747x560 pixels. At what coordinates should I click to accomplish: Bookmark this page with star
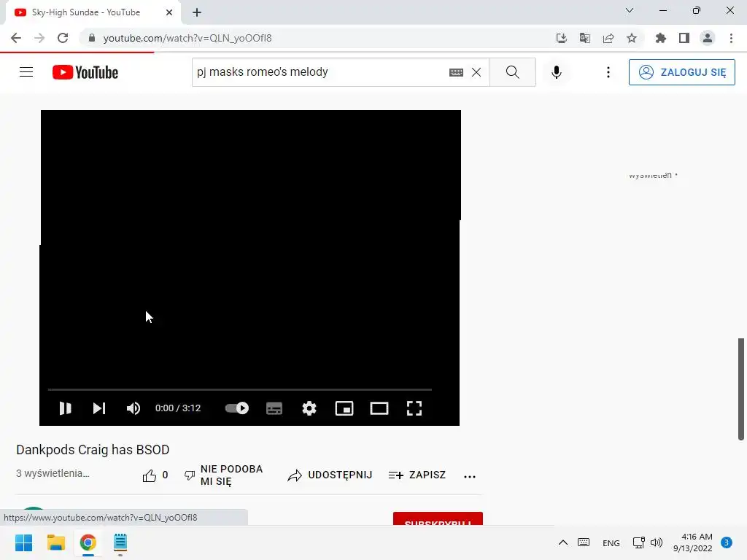(632, 38)
